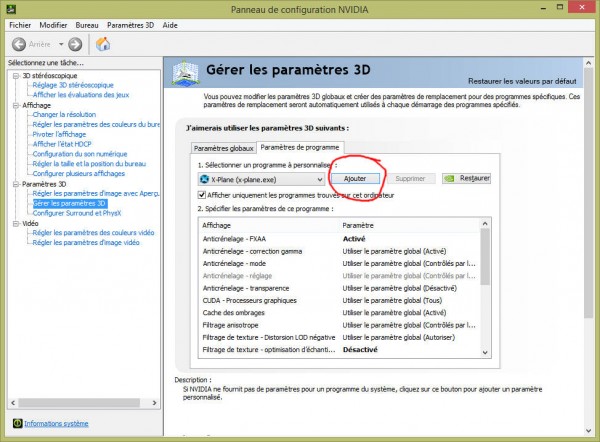Select 'Régler les paramètres d'image avec Aperçu'
This screenshot has height=442, width=600.
coord(96,193)
